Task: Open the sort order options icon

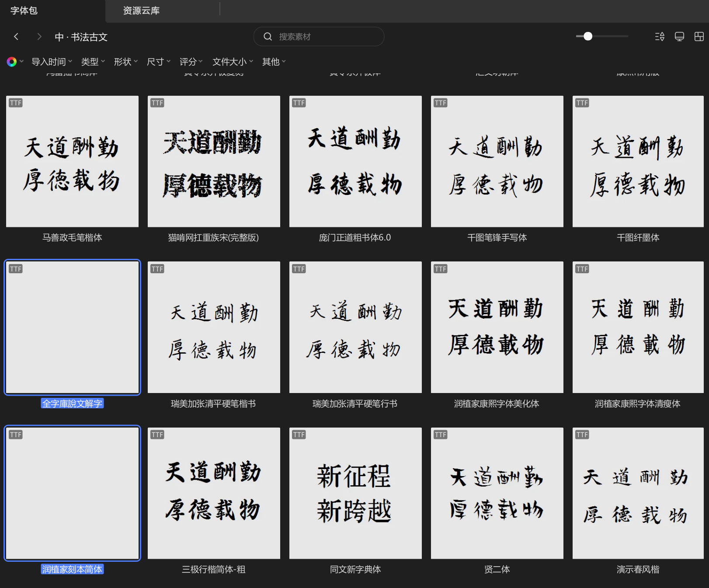Action: click(x=660, y=37)
